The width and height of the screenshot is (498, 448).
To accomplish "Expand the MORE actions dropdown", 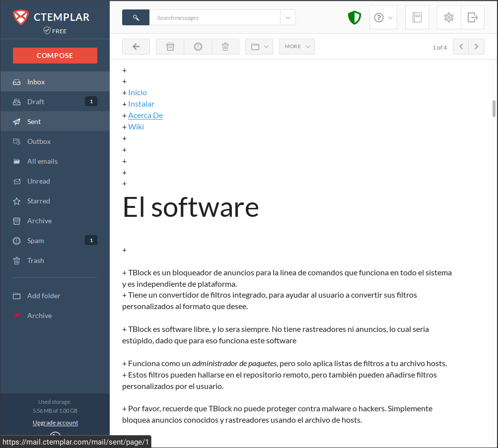I will click(296, 46).
